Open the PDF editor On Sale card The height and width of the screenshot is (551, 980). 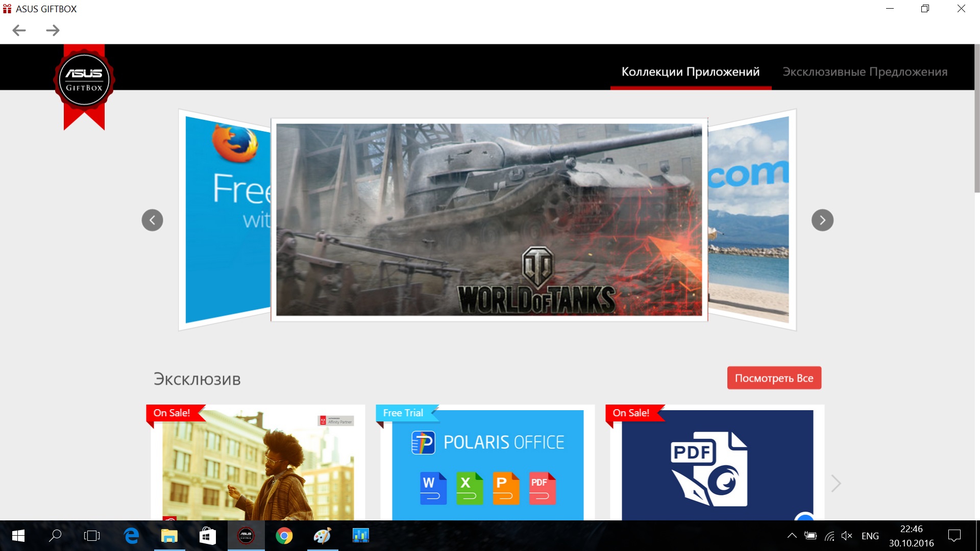click(x=717, y=463)
